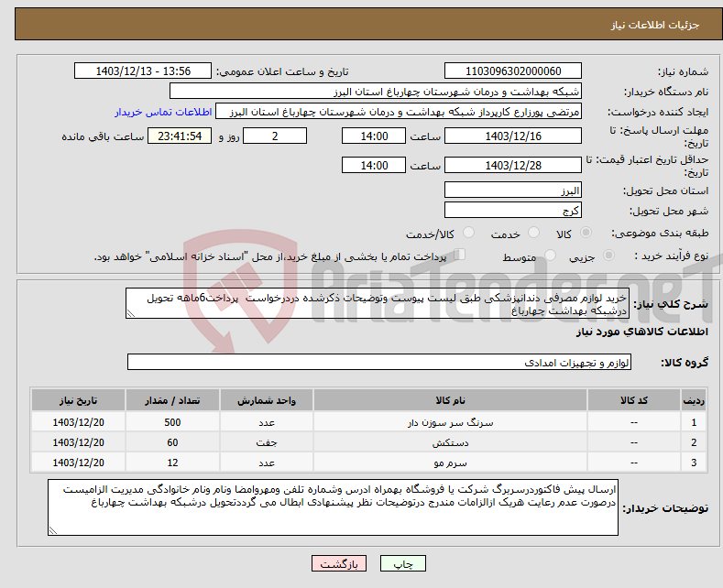Select the متوسط purchase type radio
This screenshot has width=723, height=588.
point(550,256)
